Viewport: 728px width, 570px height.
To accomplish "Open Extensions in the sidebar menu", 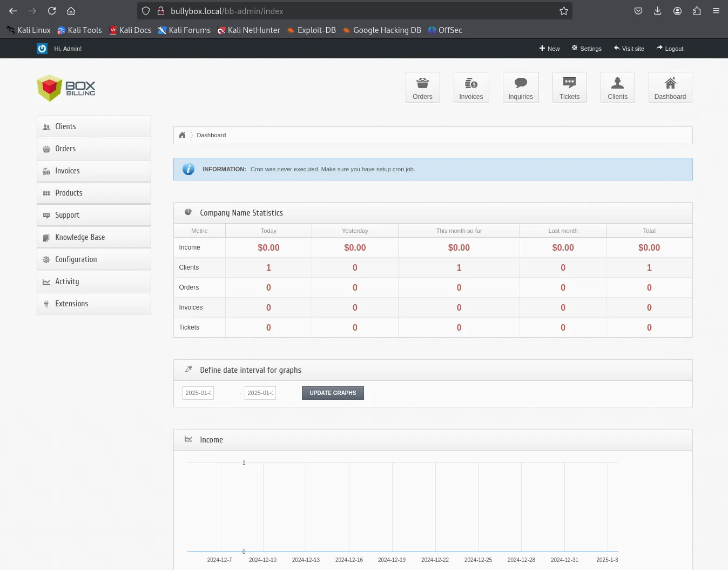I will 93,304.
